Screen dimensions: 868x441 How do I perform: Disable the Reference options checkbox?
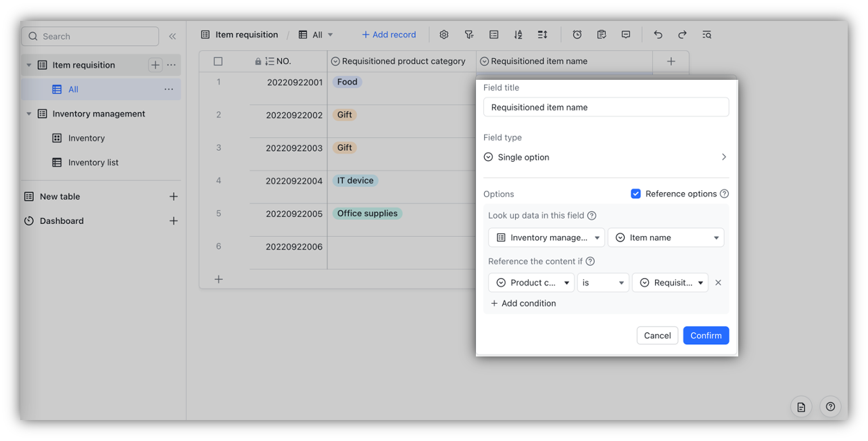click(x=635, y=193)
